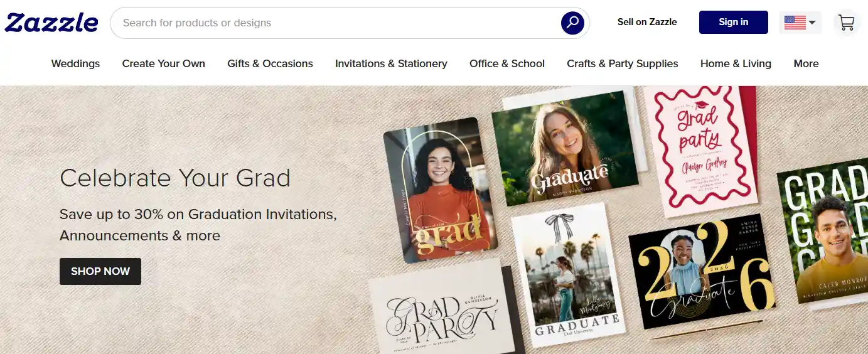The width and height of the screenshot is (868, 354).
Task: Click the magnifying glass search icon
Action: (572, 23)
